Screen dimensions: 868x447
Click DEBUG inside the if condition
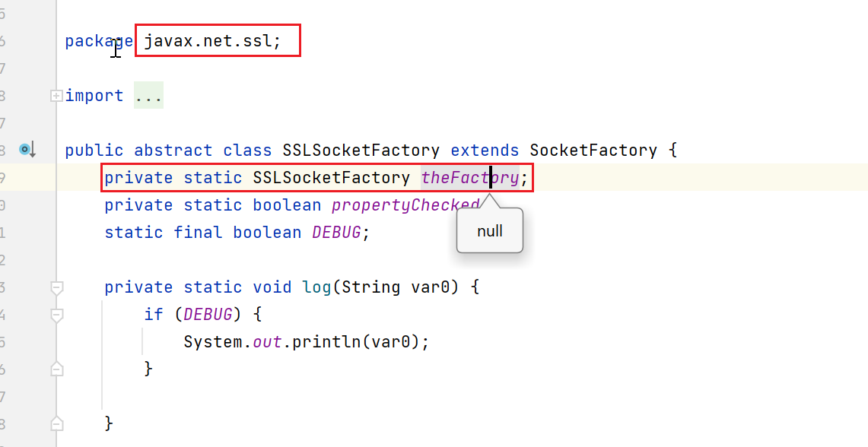pyautogui.click(x=208, y=315)
